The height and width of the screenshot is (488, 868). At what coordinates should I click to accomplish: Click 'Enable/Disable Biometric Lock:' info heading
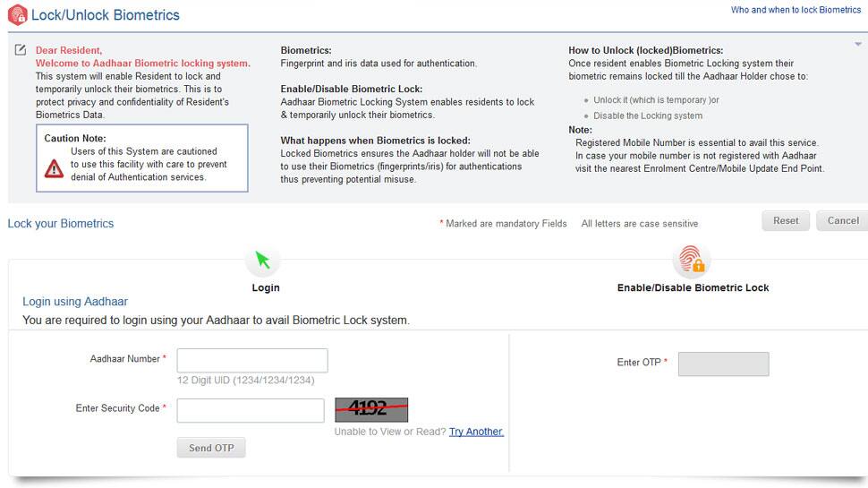point(352,90)
